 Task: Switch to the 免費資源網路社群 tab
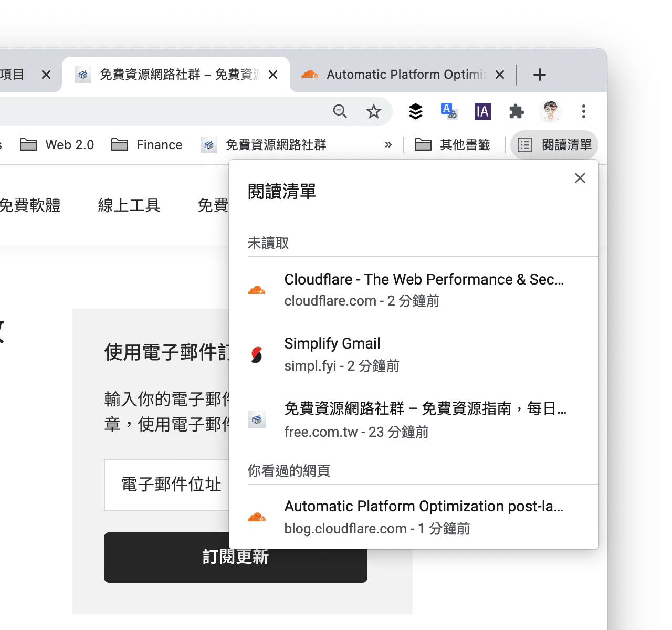point(176,75)
